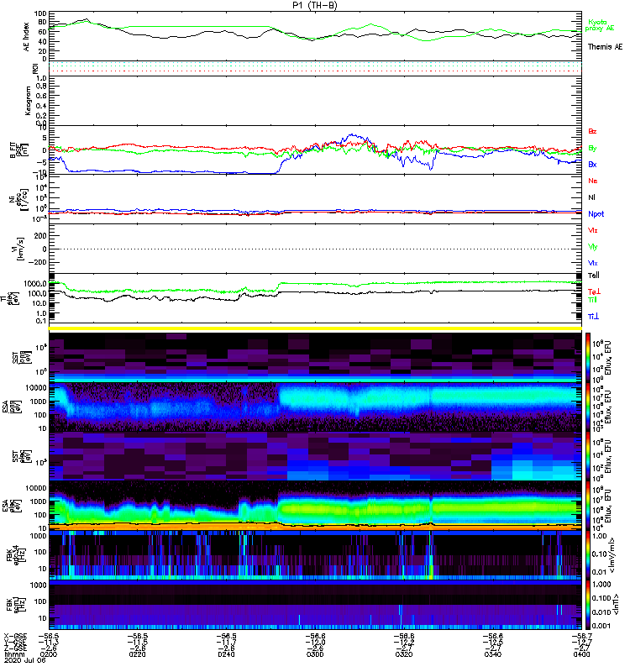Click the black Ni legend label
The height and width of the screenshot is (672, 630).
click(x=591, y=197)
